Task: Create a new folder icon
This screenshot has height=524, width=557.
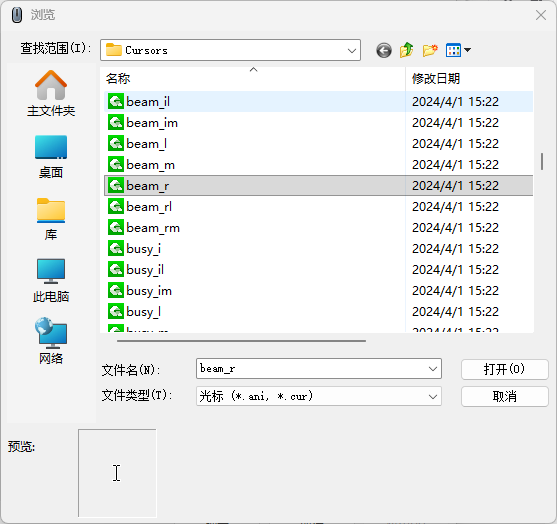Action: tap(430, 50)
